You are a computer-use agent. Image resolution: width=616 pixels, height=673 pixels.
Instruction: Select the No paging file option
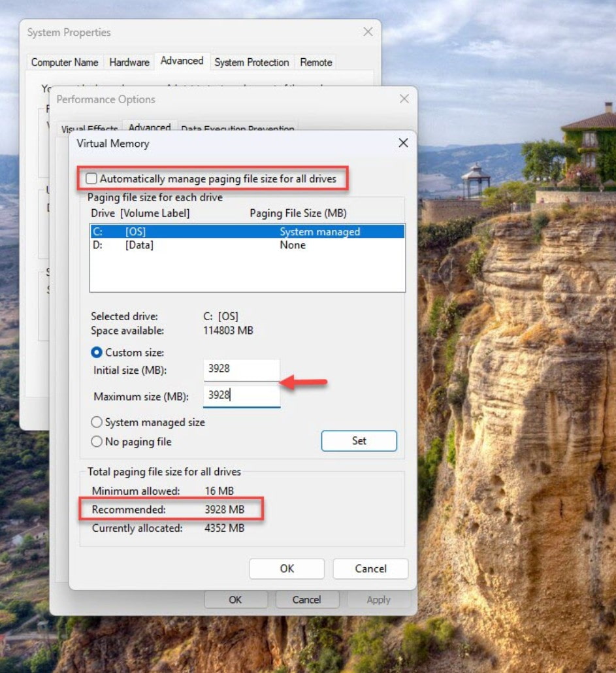[97, 442]
